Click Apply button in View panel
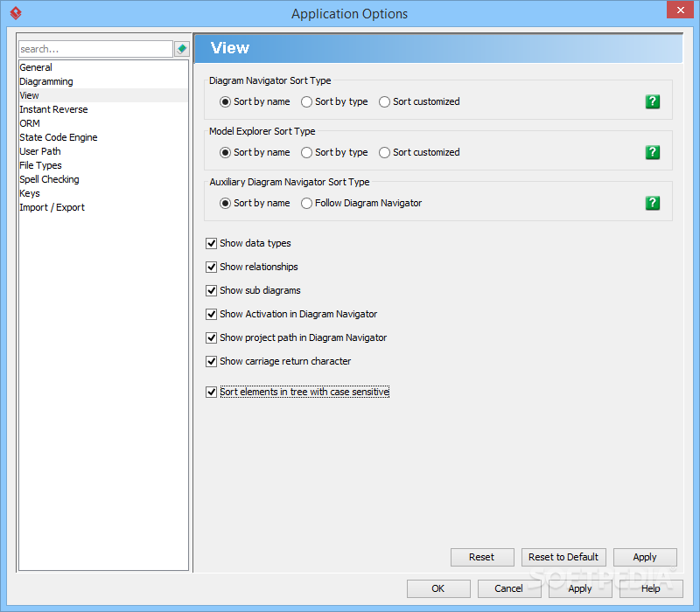The image size is (700, 612). (x=645, y=557)
